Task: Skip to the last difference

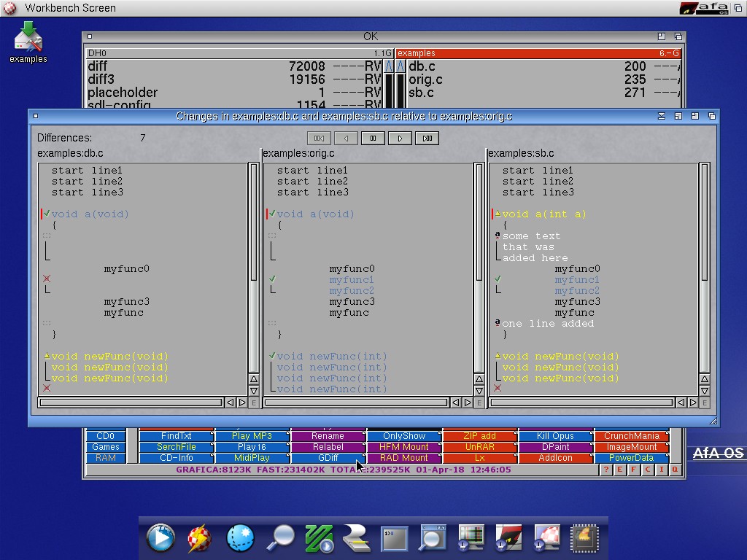Action: pyautogui.click(x=427, y=138)
